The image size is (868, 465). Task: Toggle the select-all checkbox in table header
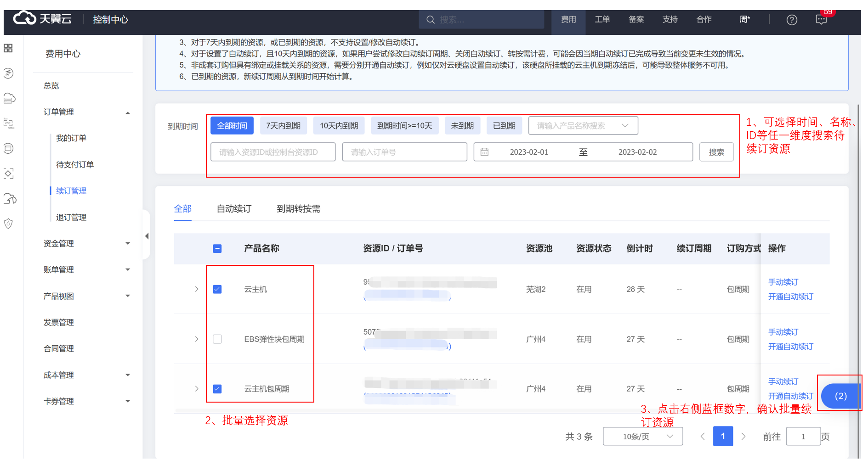click(217, 248)
